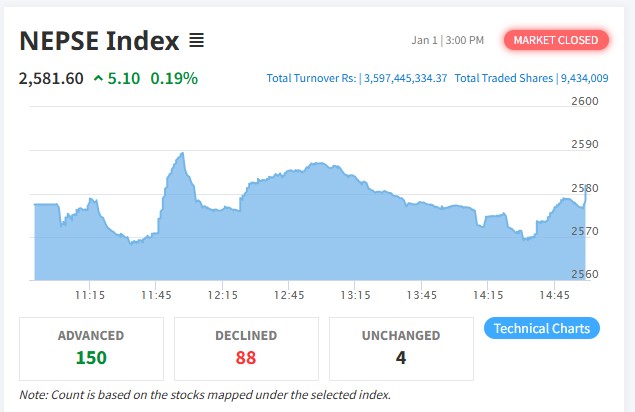Click the 2,581.60 index value
Screen dimensions: 635x412
(51, 78)
